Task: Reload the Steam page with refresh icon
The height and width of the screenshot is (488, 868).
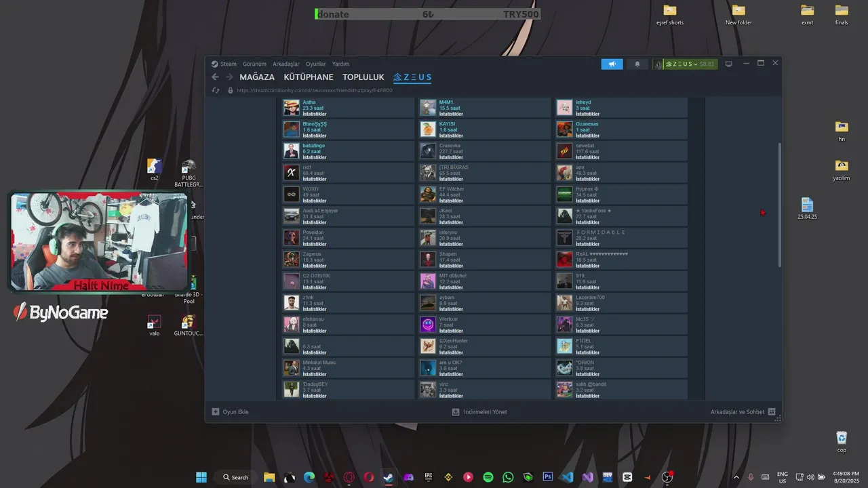Action: (216, 90)
